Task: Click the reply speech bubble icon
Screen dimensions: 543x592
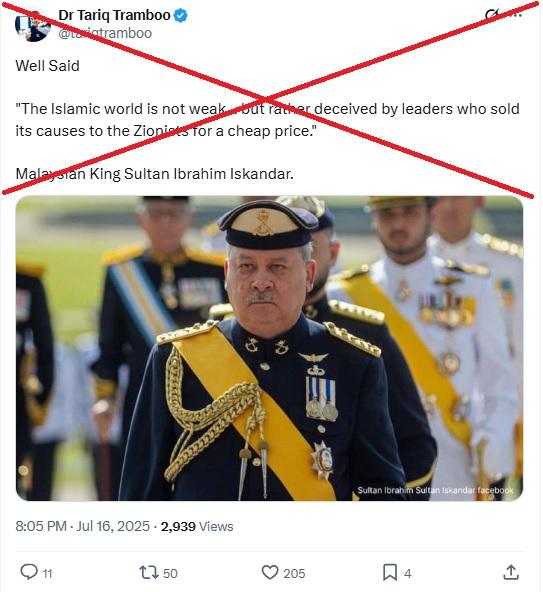Action: pyautogui.click(x=29, y=572)
